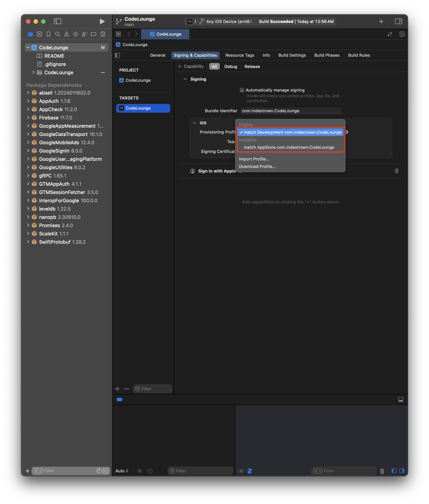Viewport: 429px width, 504px height.
Task: Click the plus library button in toolbar
Action: tap(381, 21)
